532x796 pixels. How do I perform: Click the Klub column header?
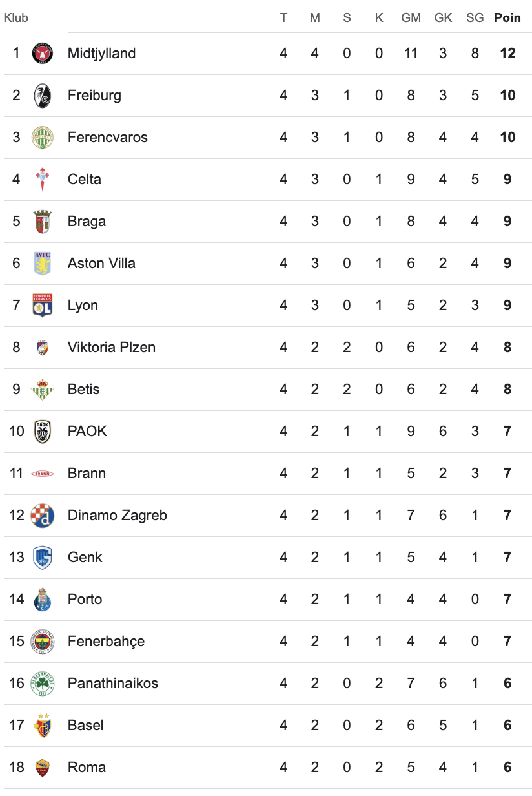pyautogui.click(x=16, y=17)
